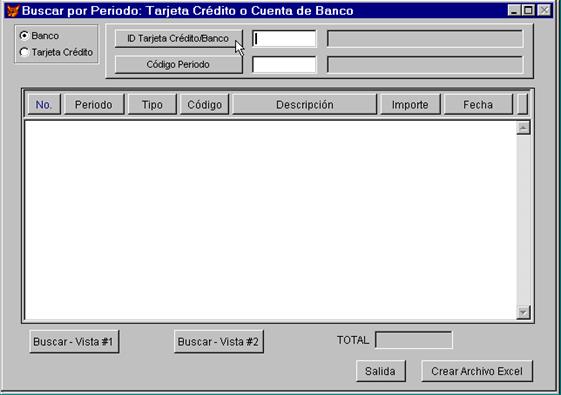Click the Periodo column header
The image size is (561, 395).
click(x=94, y=105)
